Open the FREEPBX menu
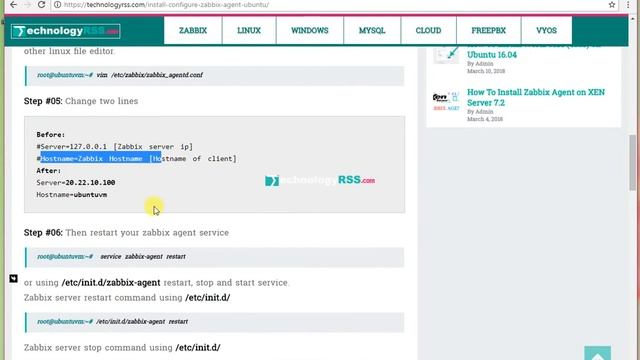The width and height of the screenshot is (640, 360). tap(489, 31)
